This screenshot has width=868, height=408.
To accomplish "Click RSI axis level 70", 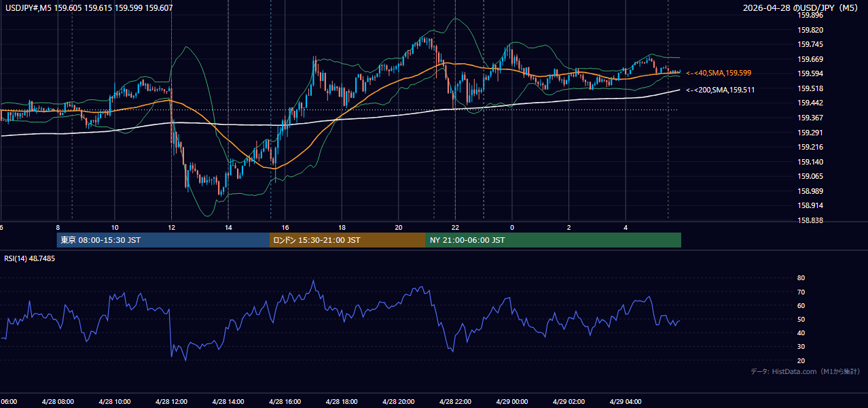I will (x=801, y=292).
